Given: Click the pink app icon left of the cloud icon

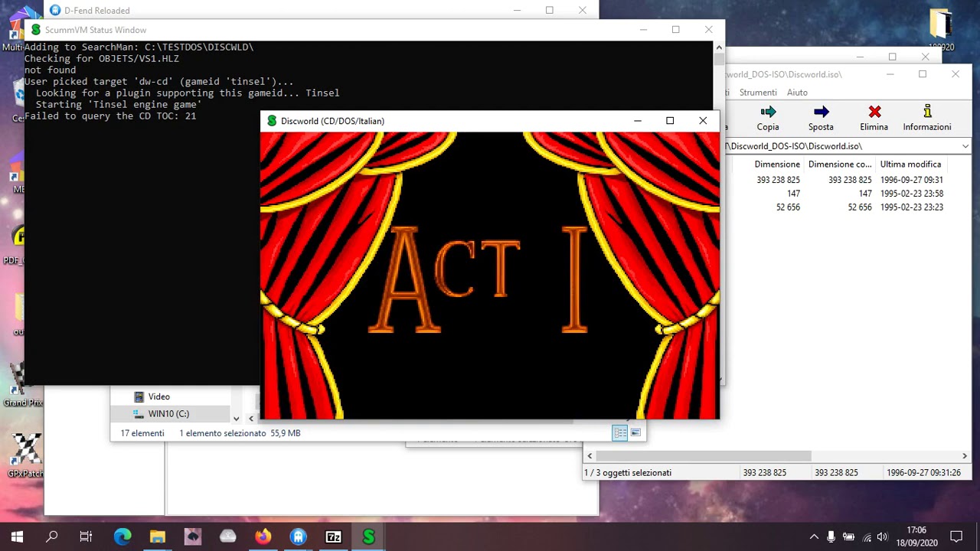Looking at the screenshot, I should 193,536.
